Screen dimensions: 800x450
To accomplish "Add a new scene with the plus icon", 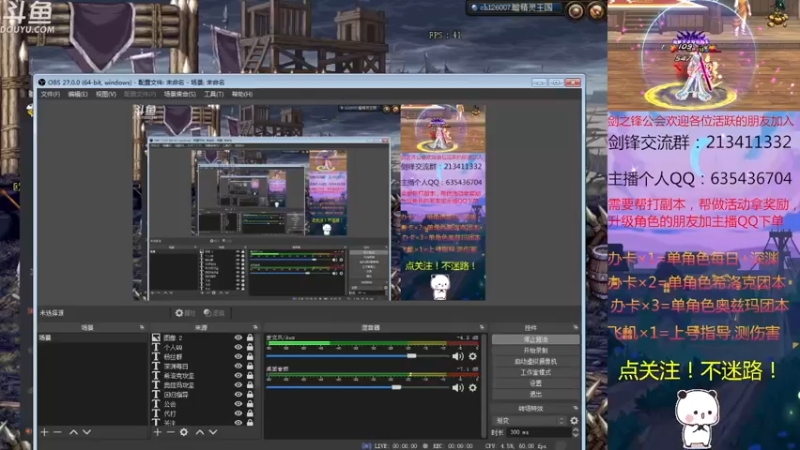I will click(x=44, y=432).
